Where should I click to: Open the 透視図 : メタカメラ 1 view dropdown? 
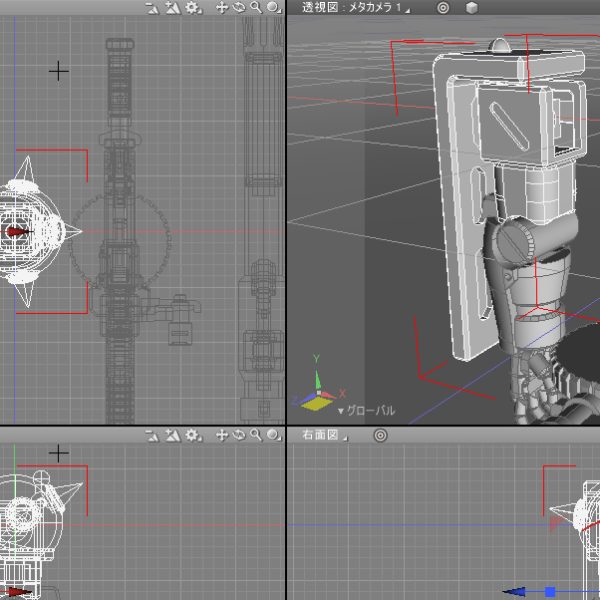click(356, 7)
